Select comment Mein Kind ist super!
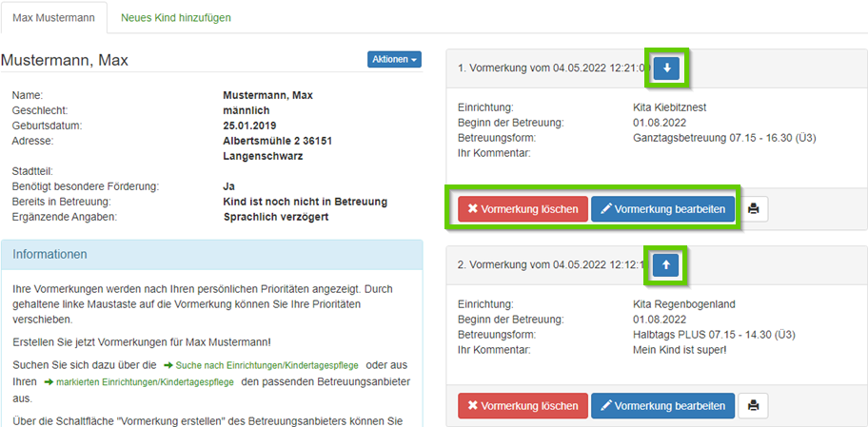868x427 pixels. [x=680, y=350]
